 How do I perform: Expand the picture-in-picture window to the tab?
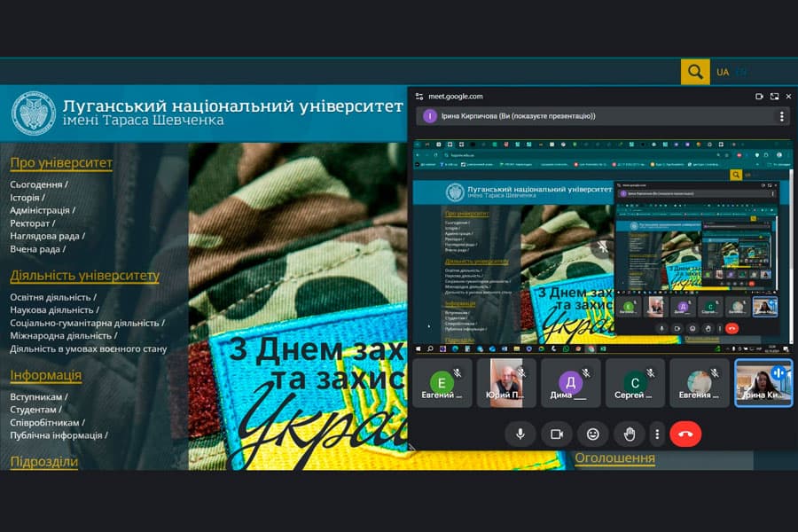774,96
